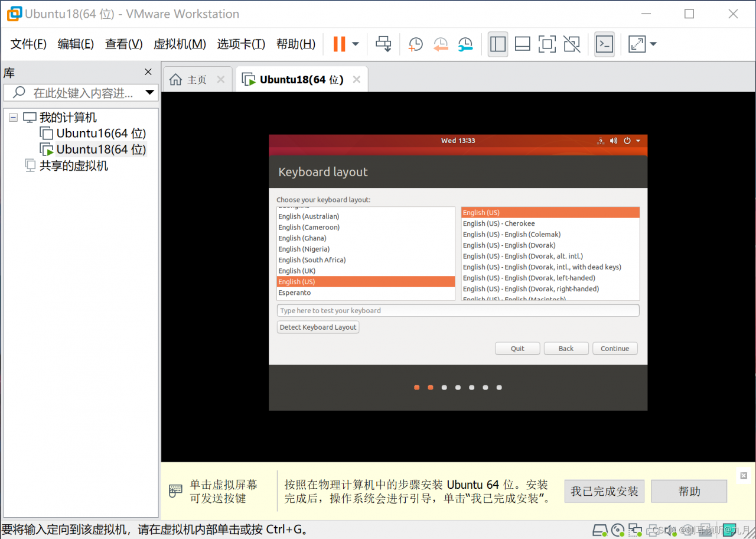Click the network adapter status icon
This screenshot has width=756, height=539.
635,530
